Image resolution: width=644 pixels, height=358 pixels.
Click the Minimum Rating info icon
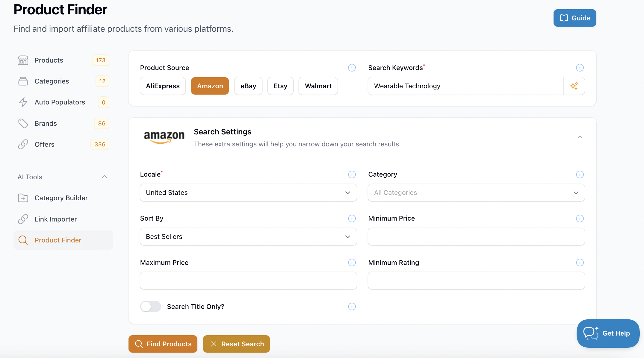pyautogui.click(x=580, y=263)
